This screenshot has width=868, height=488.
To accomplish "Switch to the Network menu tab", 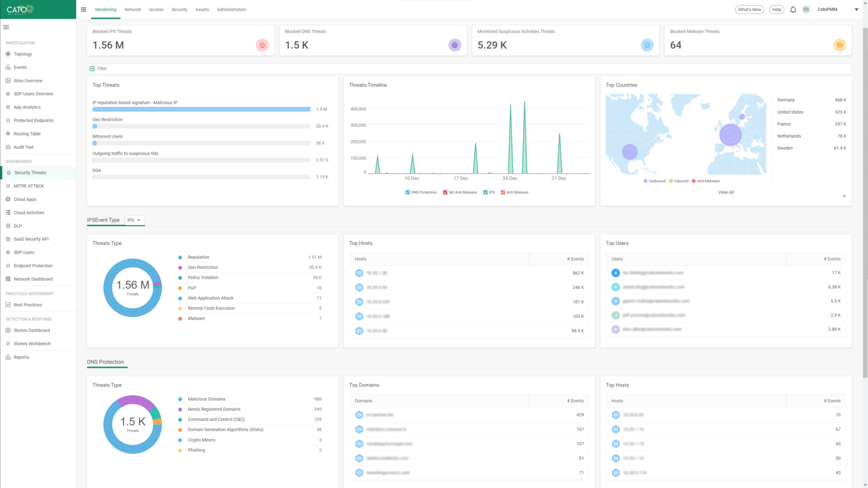I will pos(132,9).
